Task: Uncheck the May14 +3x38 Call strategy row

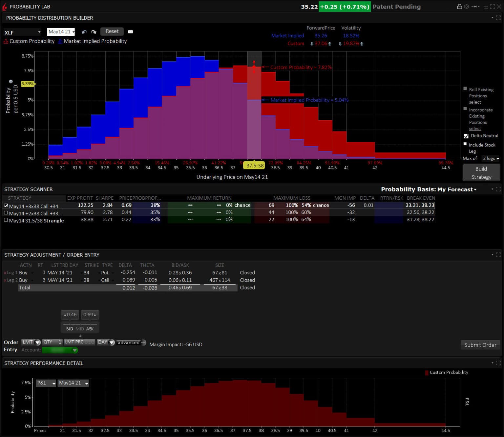Action: coord(6,205)
